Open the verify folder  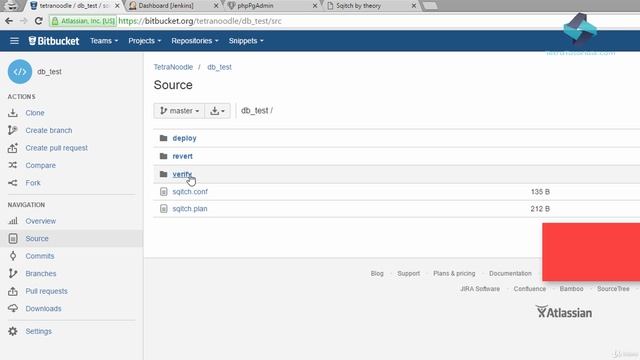pyautogui.click(x=182, y=174)
